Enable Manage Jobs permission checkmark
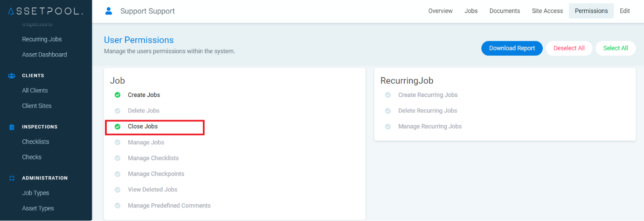 (118, 143)
